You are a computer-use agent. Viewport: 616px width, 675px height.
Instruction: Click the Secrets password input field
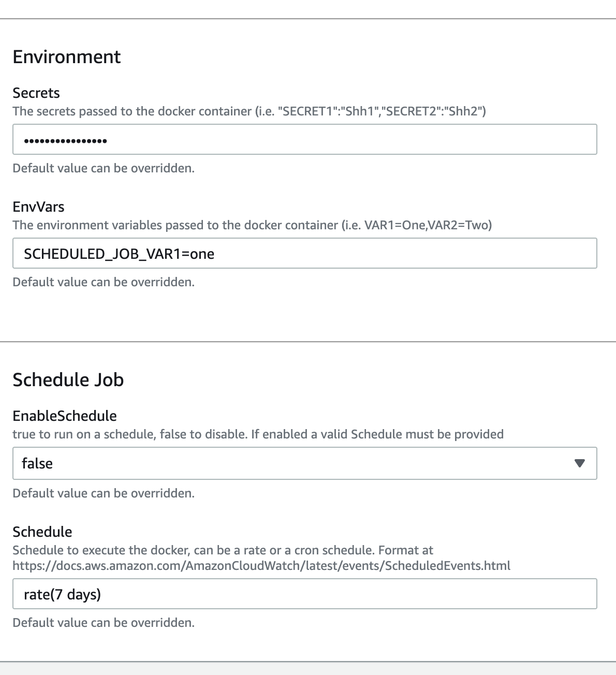(304, 139)
